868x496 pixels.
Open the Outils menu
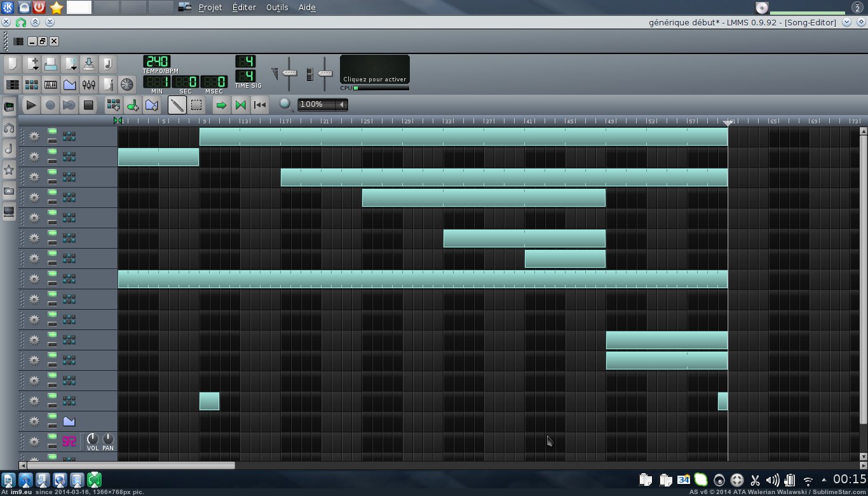tap(276, 8)
